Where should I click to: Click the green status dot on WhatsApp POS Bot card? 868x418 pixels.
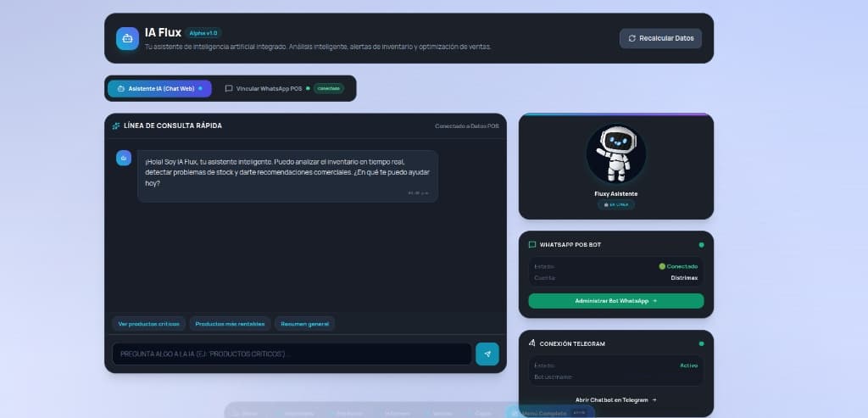click(701, 245)
